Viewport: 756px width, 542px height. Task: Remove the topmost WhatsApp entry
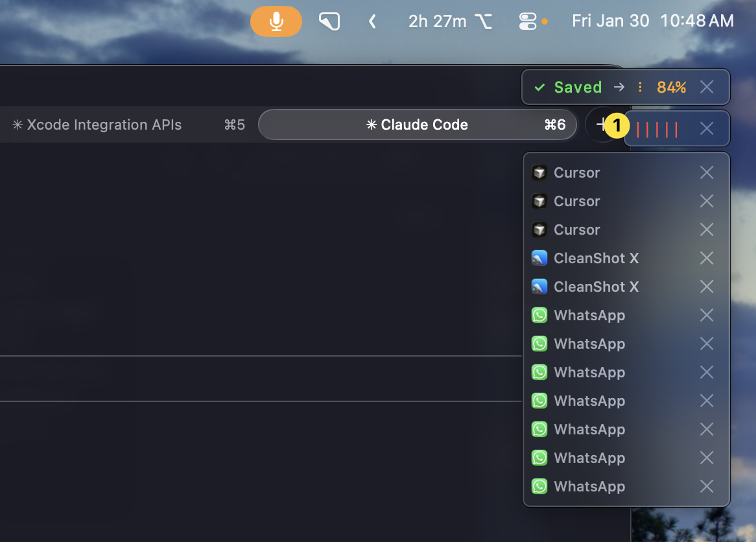pos(707,315)
